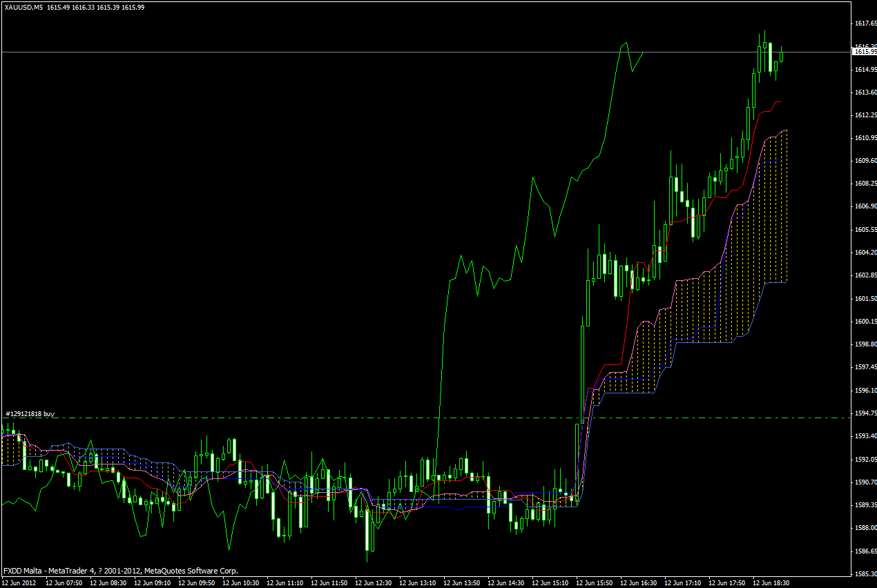Image resolution: width=877 pixels, height=588 pixels.
Task: Click the 12 Jun 17:10 time label
Action: [x=682, y=582]
